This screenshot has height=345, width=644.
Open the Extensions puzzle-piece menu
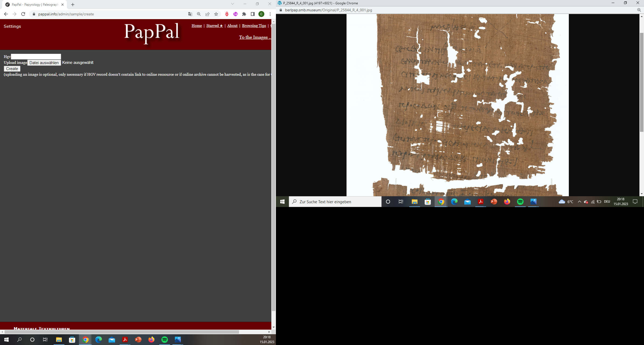(244, 14)
